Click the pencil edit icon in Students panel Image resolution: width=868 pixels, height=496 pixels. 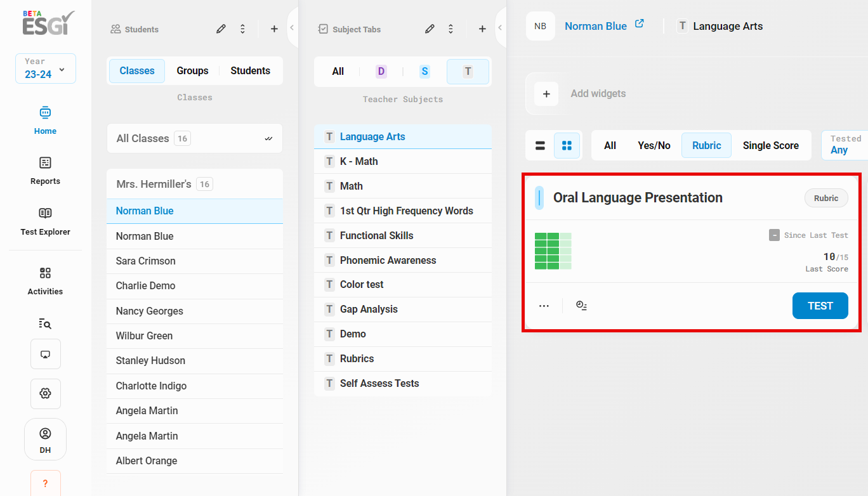pyautogui.click(x=221, y=29)
